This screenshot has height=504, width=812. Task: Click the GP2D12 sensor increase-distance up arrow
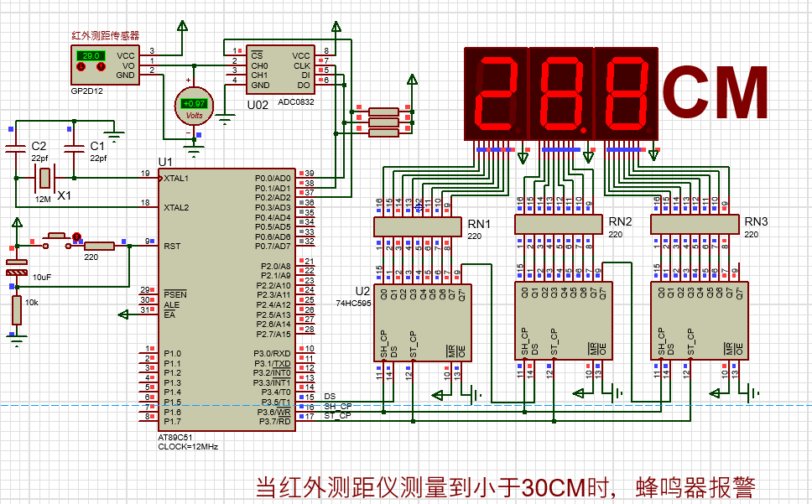click(x=101, y=67)
